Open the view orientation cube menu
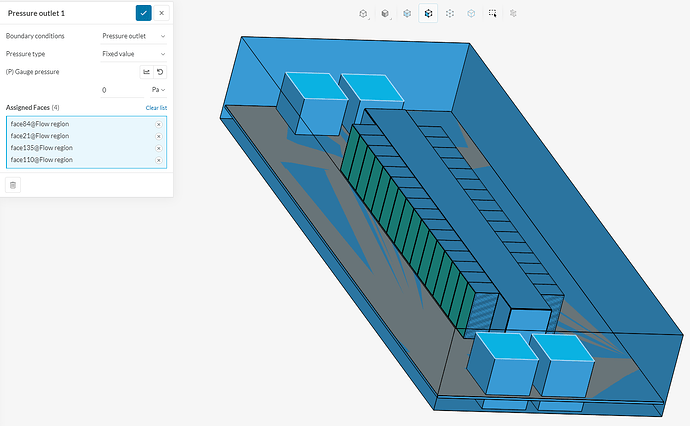This screenshot has height=426, width=690. pos(364,14)
